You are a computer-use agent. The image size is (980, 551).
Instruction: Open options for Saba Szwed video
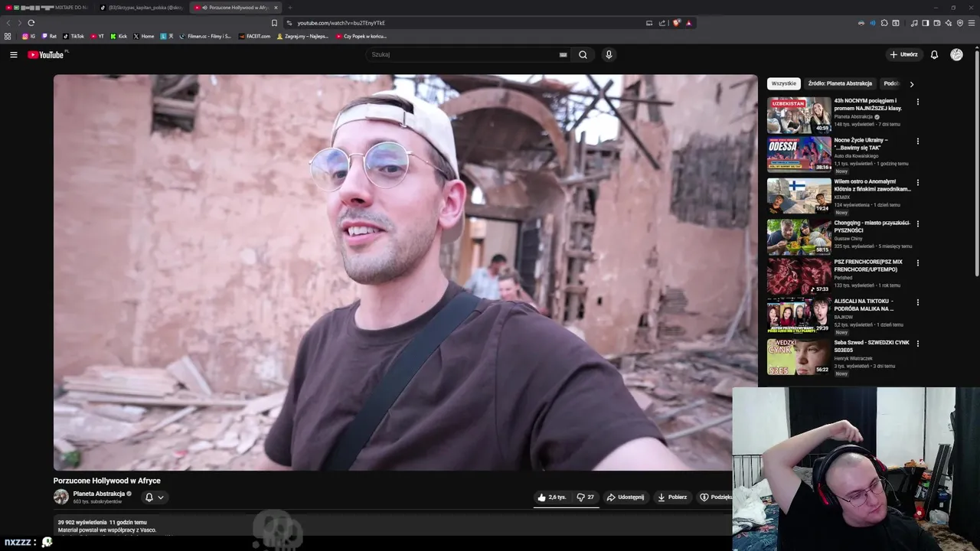tap(917, 344)
